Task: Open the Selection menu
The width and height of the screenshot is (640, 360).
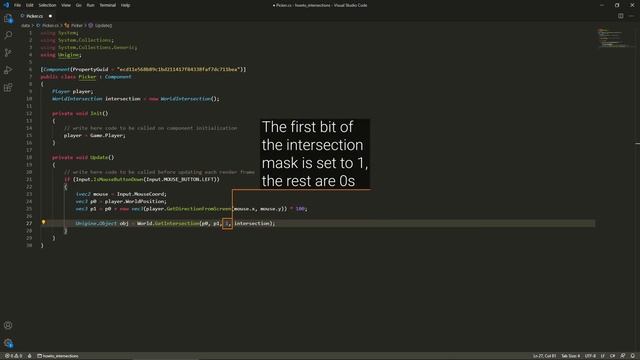Action: (47, 5)
